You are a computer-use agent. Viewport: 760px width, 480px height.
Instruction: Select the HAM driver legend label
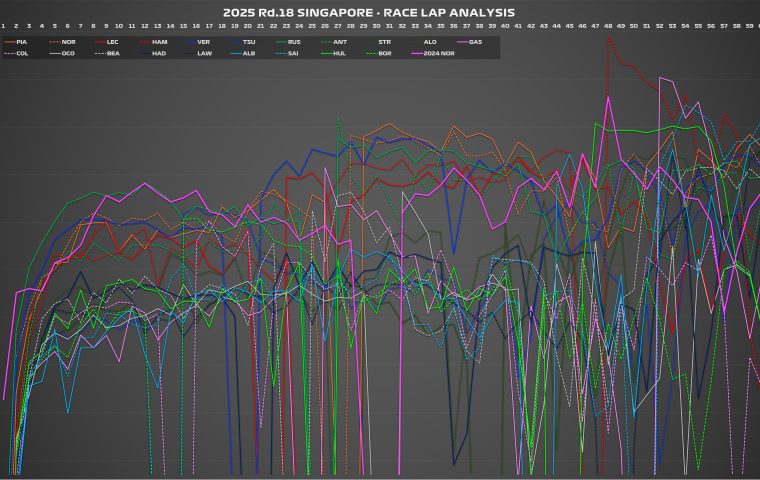[160, 42]
